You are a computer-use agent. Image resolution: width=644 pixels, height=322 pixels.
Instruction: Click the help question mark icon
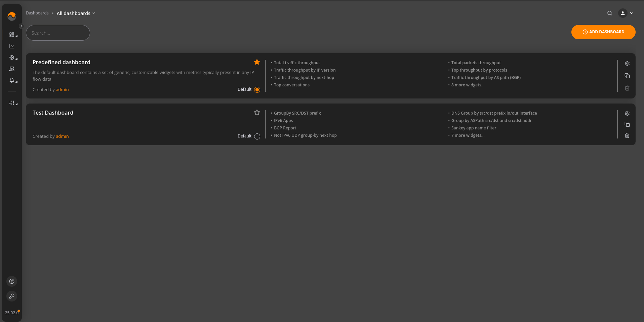(12, 281)
